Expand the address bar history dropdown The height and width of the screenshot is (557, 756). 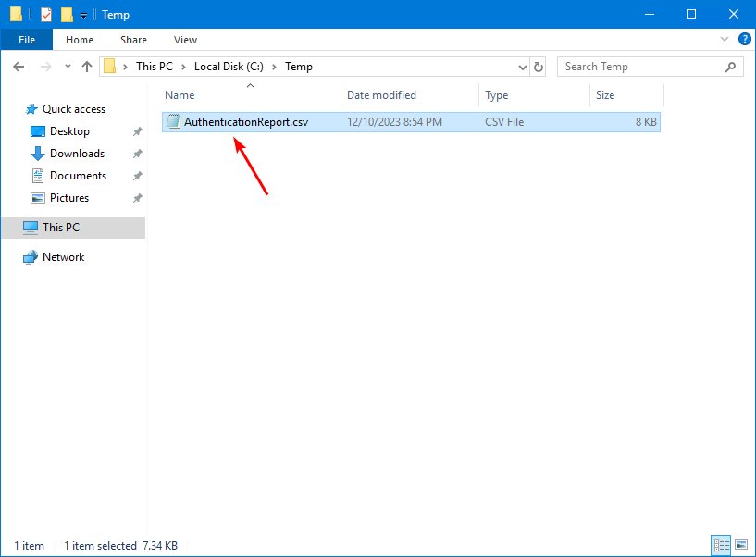(x=522, y=67)
